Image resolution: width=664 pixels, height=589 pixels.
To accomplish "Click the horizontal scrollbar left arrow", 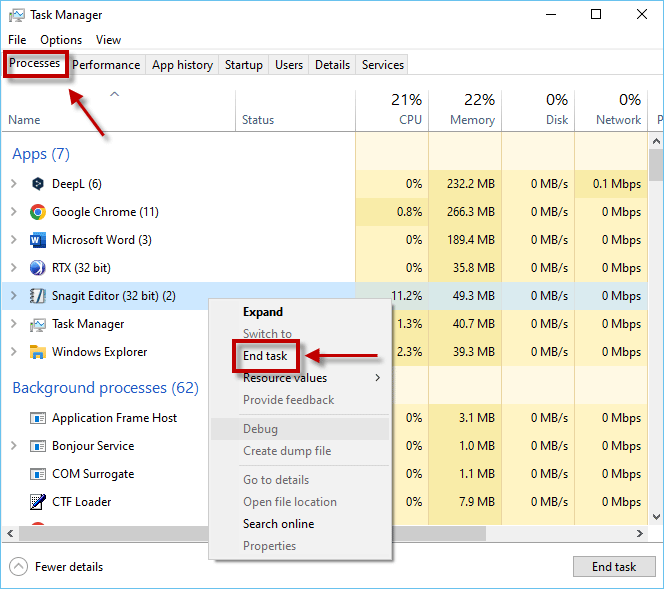I will (x=10, y=534).
